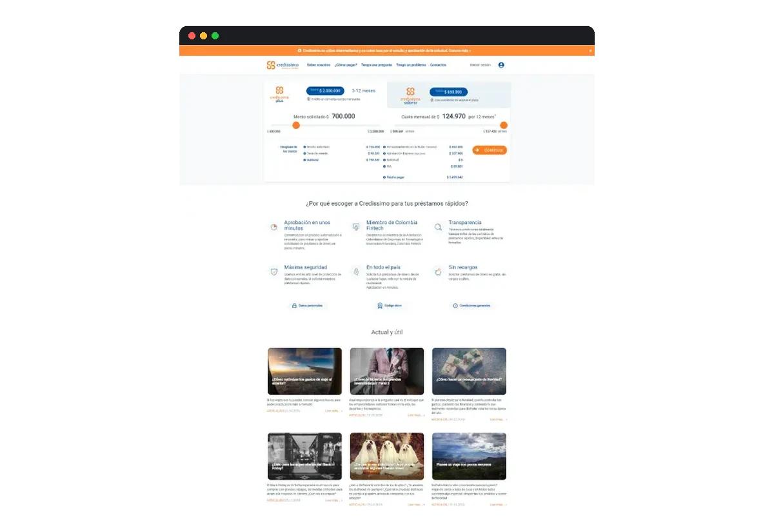Viewport: 774px width, 532px height.
Task: Dismiss the orange notification banner
Action: pyautogui.click(x=590, y=50)
